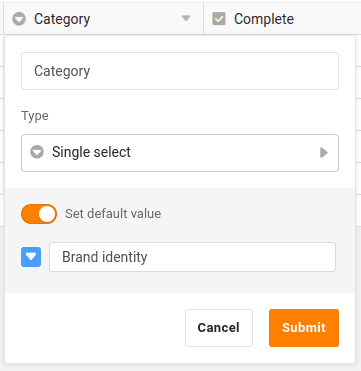Turn off the Set default value switch

pyautogui.click(x=39, y=214)
